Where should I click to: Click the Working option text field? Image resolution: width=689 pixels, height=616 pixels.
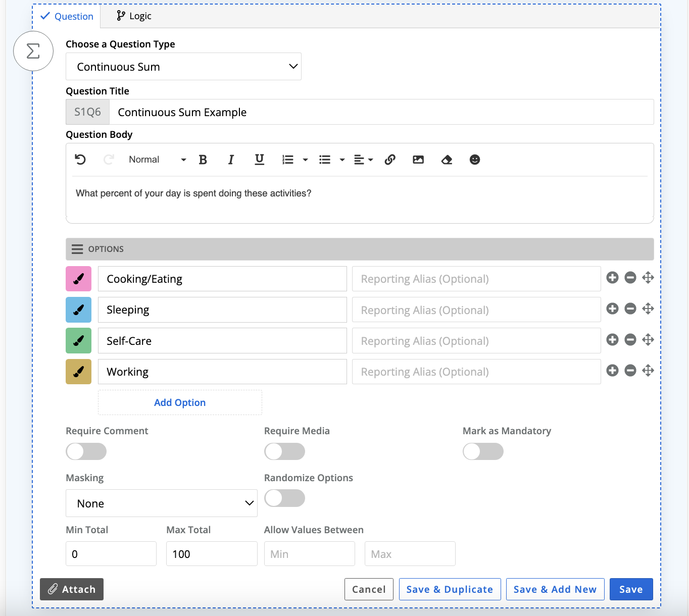pyautogui.click(x=222, y=372)
